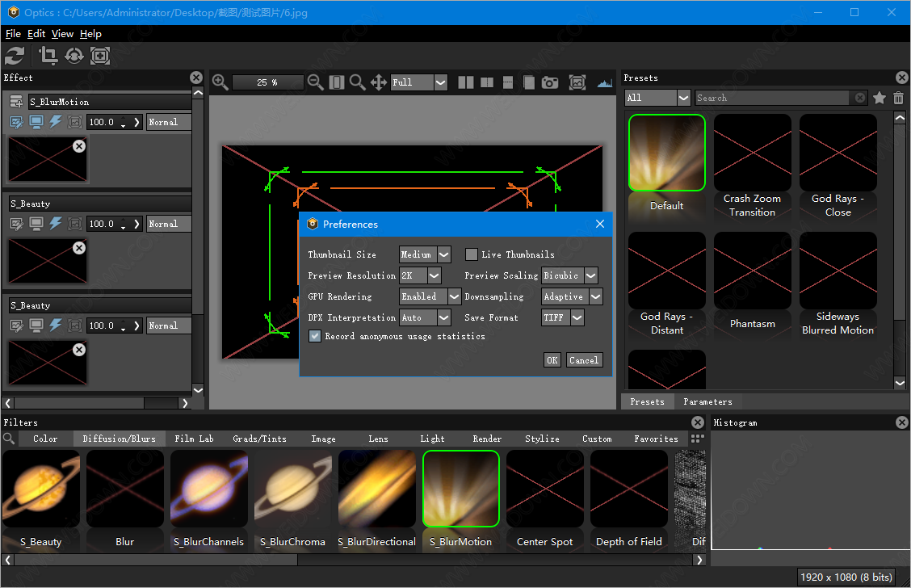Activate the magnifier zoom tool
Screen dimensions: 911x588
coord(357,82)
